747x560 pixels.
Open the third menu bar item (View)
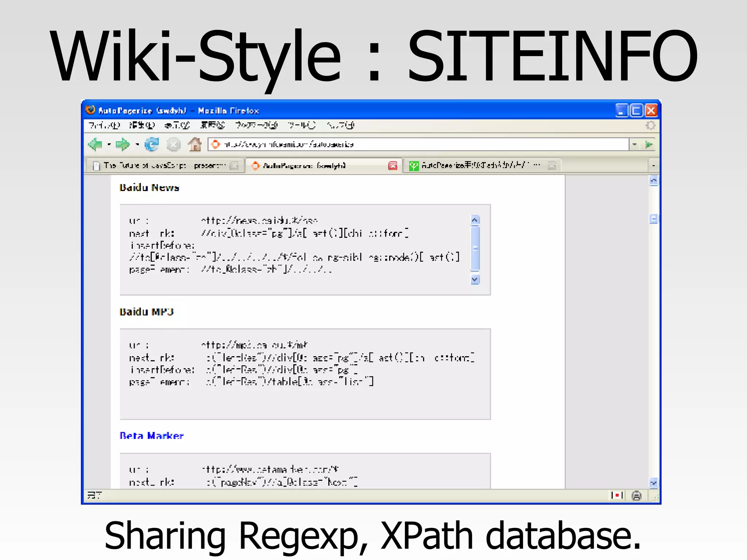177,125
